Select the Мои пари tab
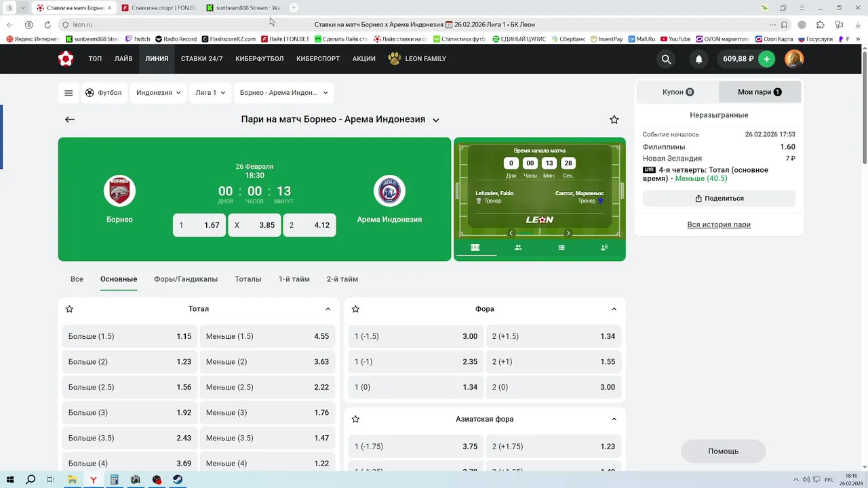868x488 pixels. 759,92
